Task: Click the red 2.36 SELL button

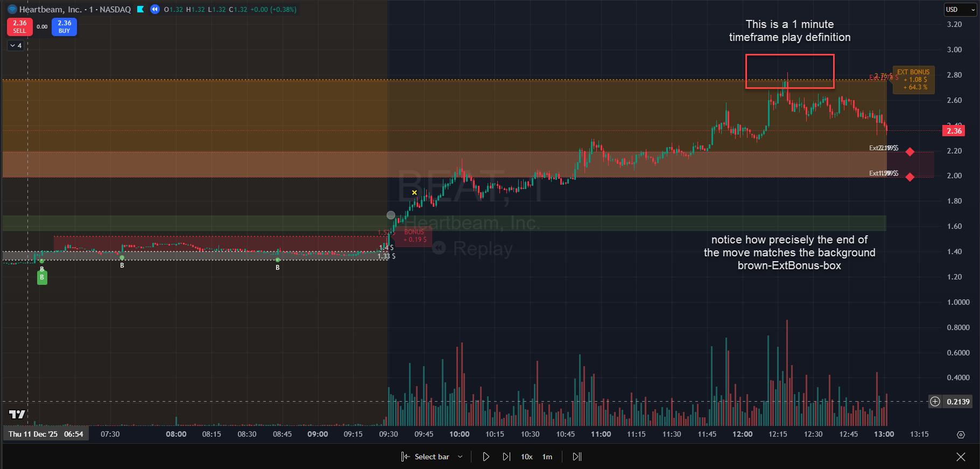Action: click(19, 26)
